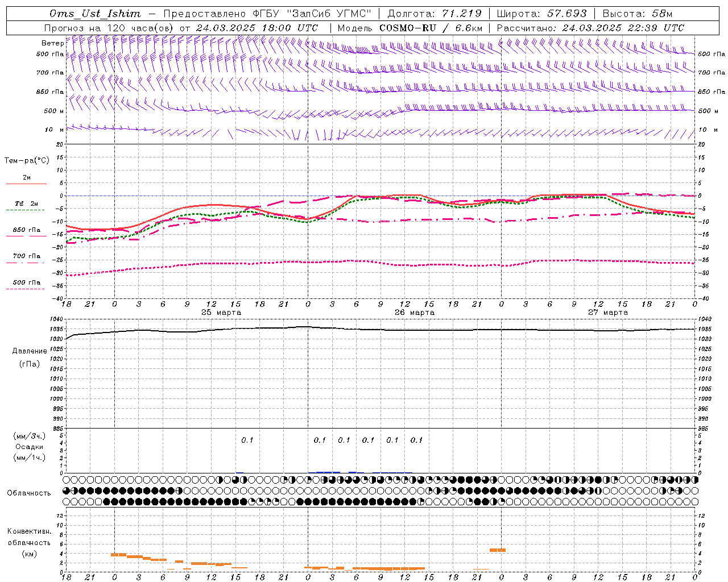The width and height of the screenshot is (728, 582).
Task: Click the "Долгота: 71.219" header field
Action: pyautogui.click(x=435, y=14)
